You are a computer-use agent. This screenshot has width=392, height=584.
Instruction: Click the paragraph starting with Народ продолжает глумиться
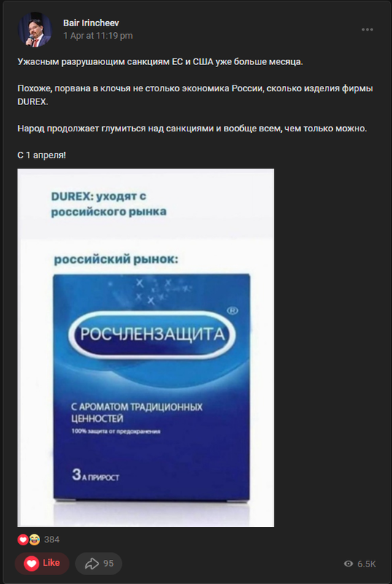[x=193, y=129]
